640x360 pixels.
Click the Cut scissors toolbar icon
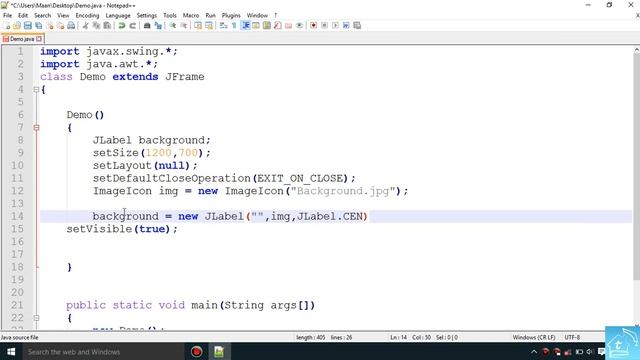[86, 25]
